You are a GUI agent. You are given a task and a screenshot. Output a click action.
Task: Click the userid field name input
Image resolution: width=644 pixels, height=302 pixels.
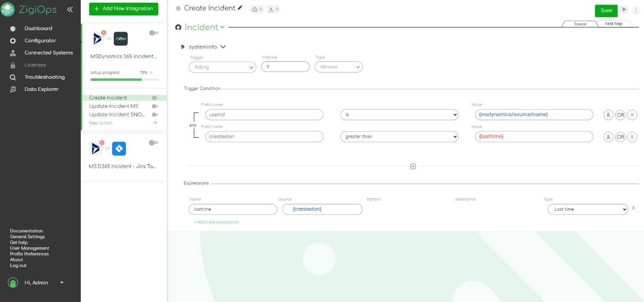(x=264, y=115)
